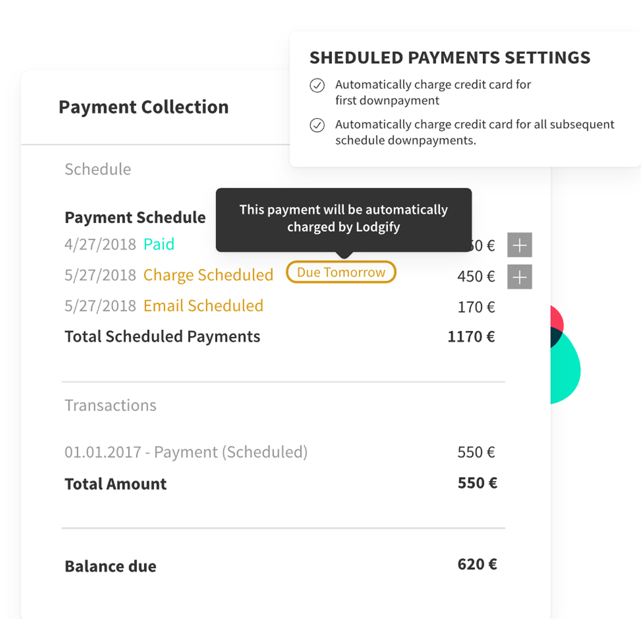644x644 pixels.
Task: Click the plus icon beside the Paid row
Action: click(x=519, y=245)
